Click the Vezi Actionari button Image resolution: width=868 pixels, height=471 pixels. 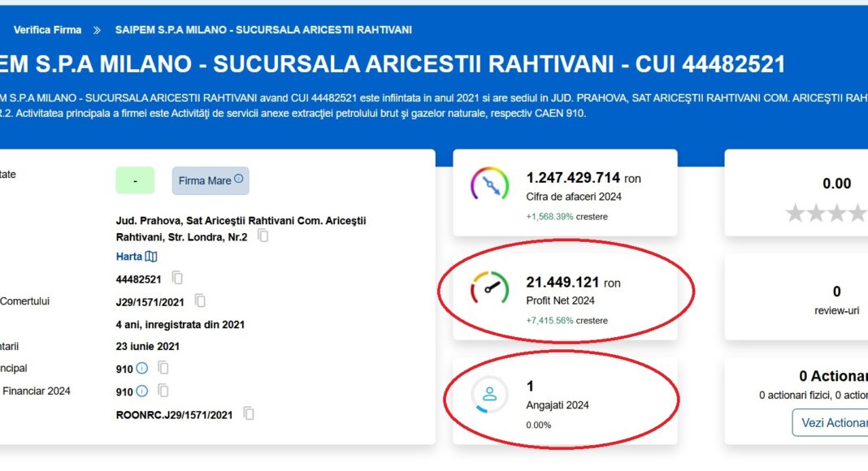(x=830, y=423)
